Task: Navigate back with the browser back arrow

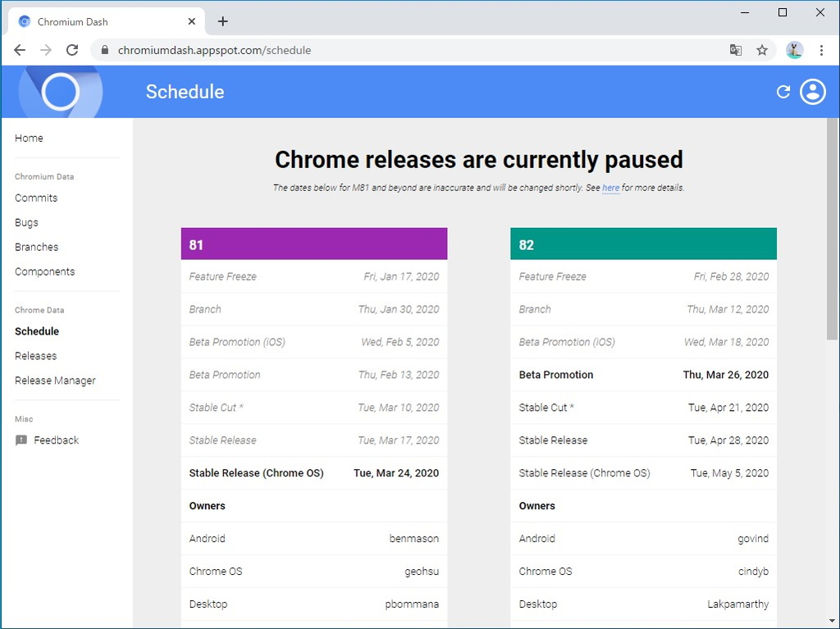Action: (x=20, y=49)
